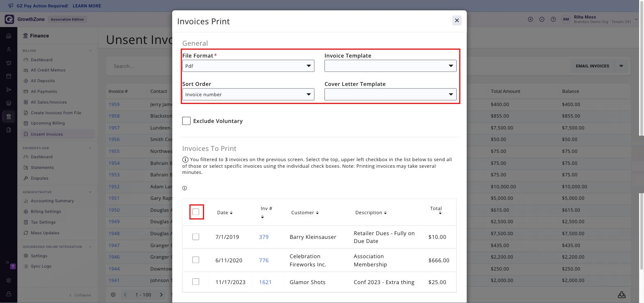Click the padlock icon in left rail
Screen dimensions: 644x303
9,294
